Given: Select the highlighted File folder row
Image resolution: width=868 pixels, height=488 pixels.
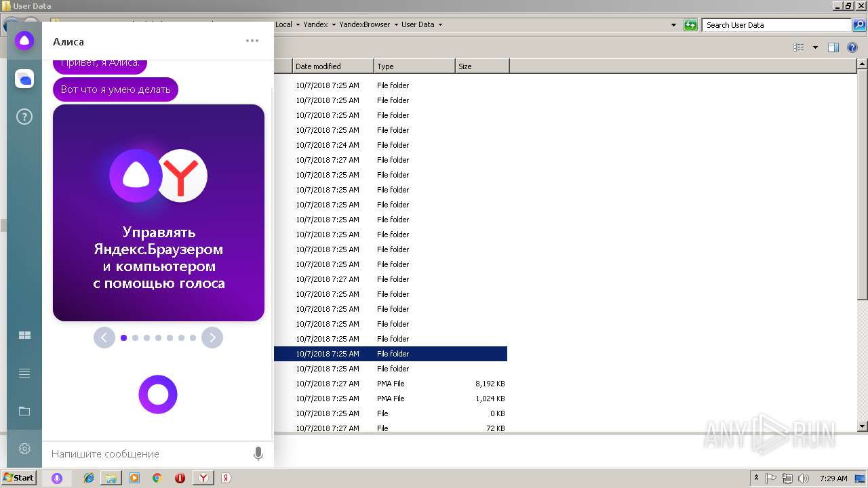Looking at the screenshot, I should (391, 354).
